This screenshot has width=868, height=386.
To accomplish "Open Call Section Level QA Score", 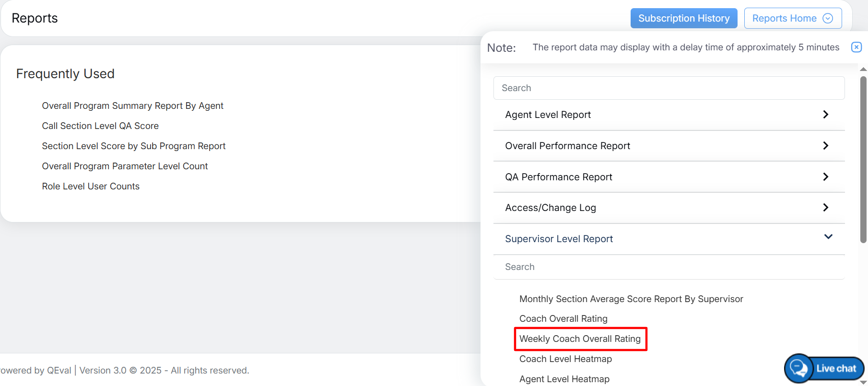I will click(100, 126).
